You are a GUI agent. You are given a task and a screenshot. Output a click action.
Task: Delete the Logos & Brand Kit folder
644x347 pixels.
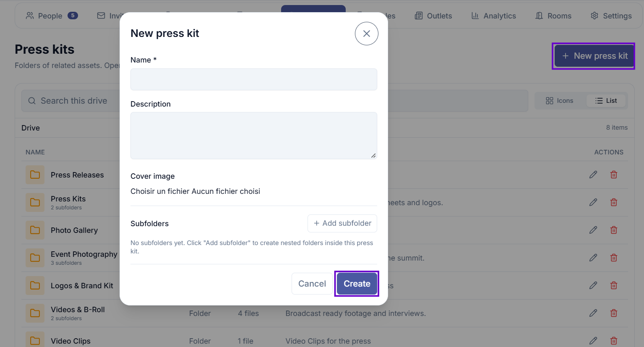(613, 285)
